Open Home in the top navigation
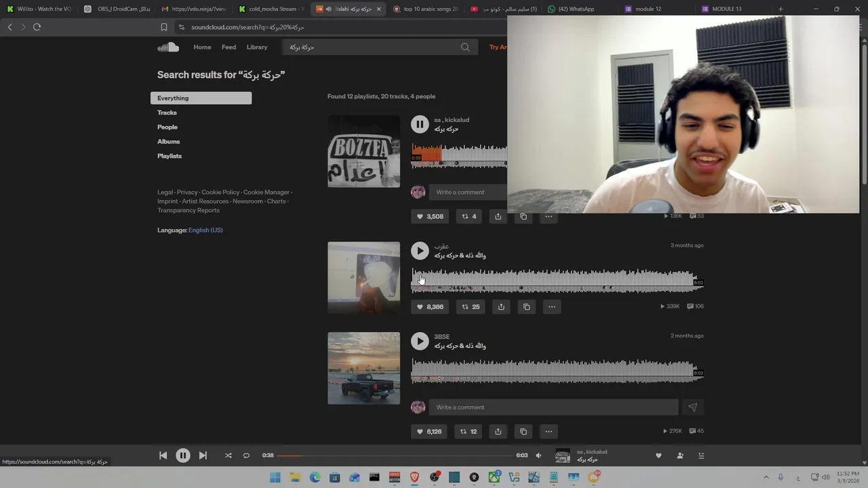Image resolution: width=868 pixels, height=488 pixels. (x=202, y=47)
